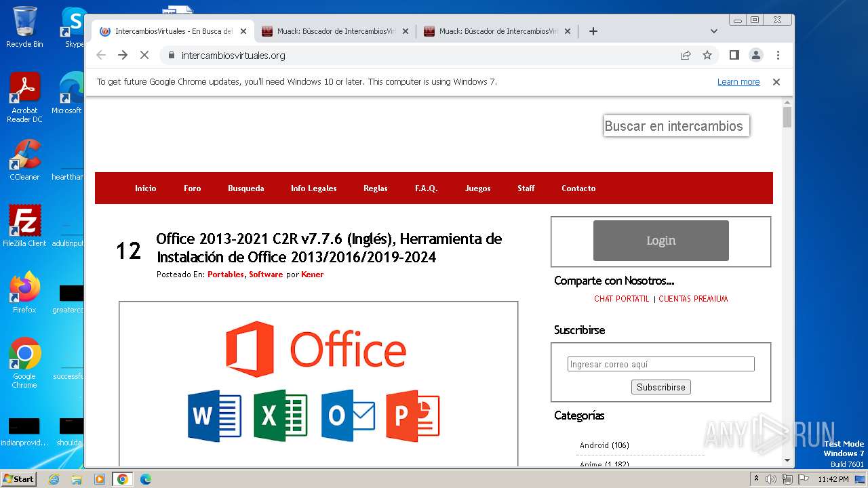Open File Explorer from the taskbar

pos(77,479)
